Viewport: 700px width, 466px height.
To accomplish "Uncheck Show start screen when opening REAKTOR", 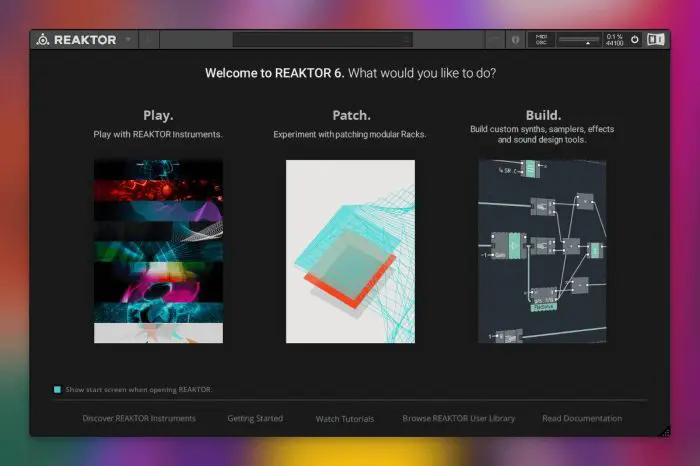I will click(x=57, y=390).
